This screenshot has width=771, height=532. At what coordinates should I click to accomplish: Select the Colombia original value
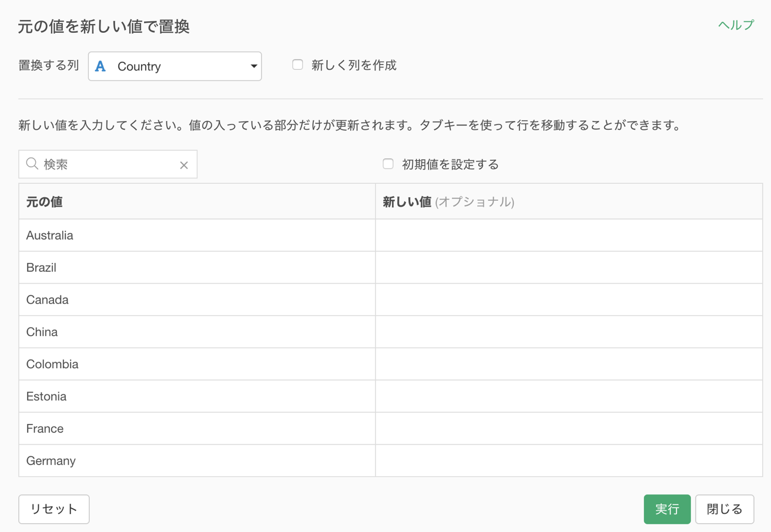(x=197, y=365)
